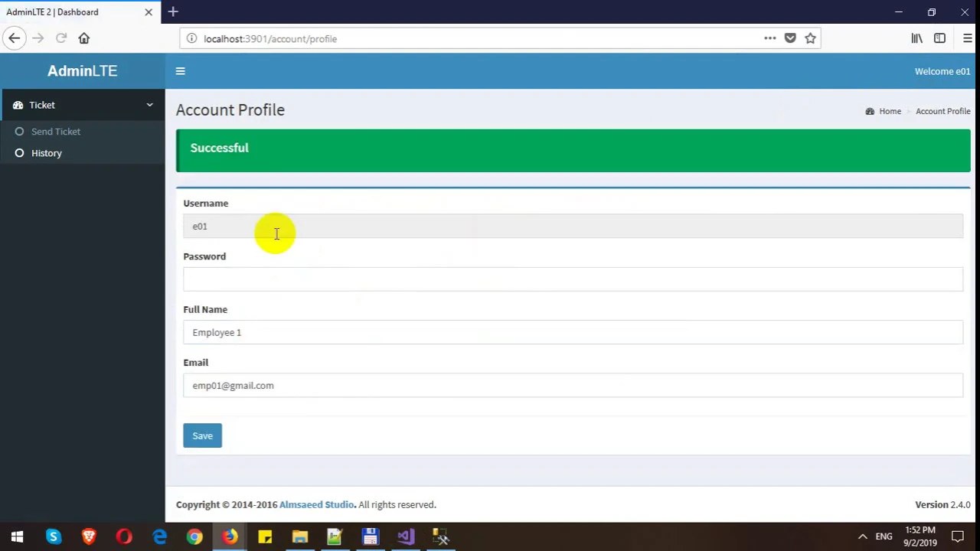980x551 pixels.
Task: Show site information icon in address bar
Action: click(x=191, y=38)
